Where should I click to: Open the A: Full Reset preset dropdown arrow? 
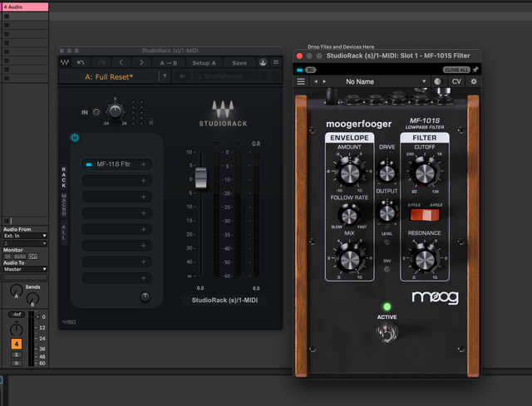(x=165, y=76)
